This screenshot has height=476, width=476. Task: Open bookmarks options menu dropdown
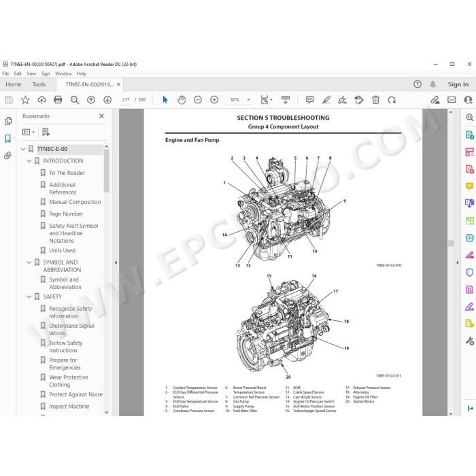tap(29, 132)
